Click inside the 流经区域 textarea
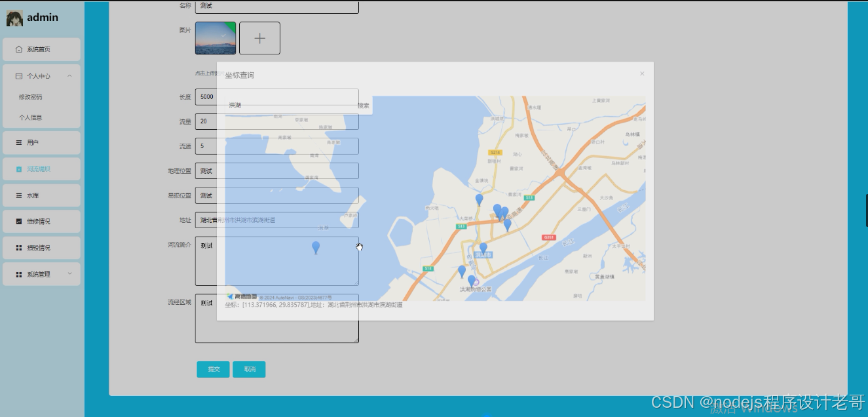 tap(277, 318)
